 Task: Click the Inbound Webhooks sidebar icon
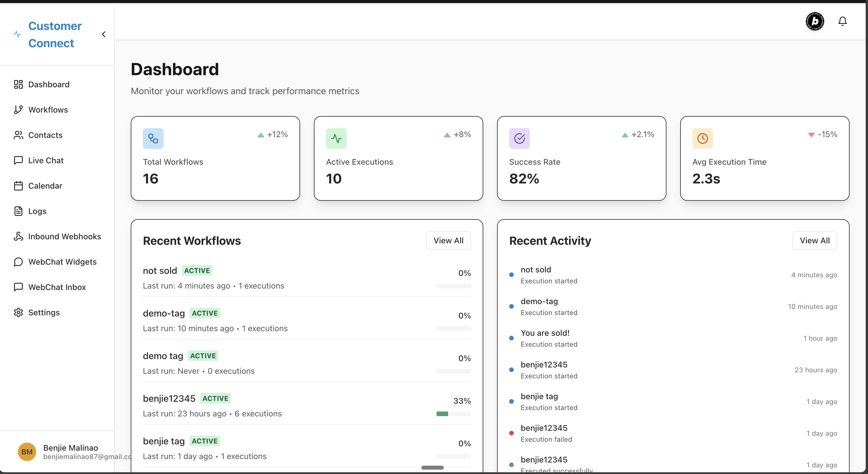[x=18, y=236]
